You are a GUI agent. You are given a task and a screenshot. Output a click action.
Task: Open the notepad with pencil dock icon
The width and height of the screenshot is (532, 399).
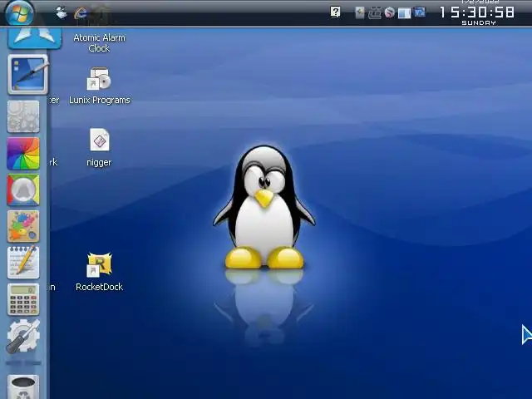click(x=23, y=262)
